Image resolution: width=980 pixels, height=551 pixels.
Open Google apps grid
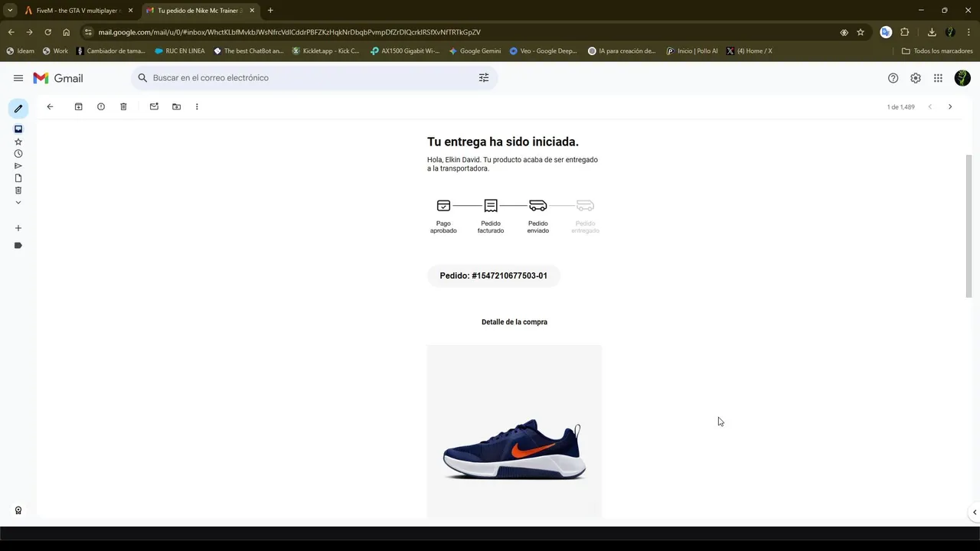tap(938, 78)
